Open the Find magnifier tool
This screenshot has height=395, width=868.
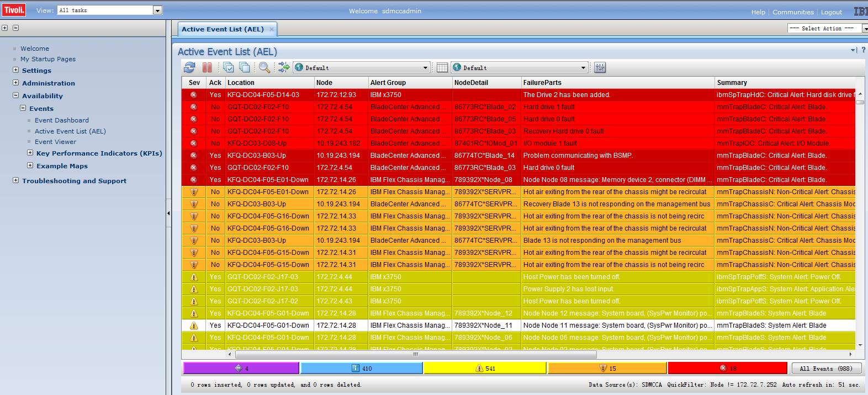pos(264,67)
